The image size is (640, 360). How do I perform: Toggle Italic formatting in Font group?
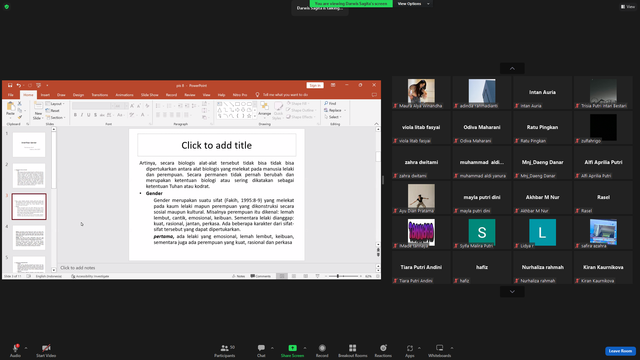tap(82, 115)
